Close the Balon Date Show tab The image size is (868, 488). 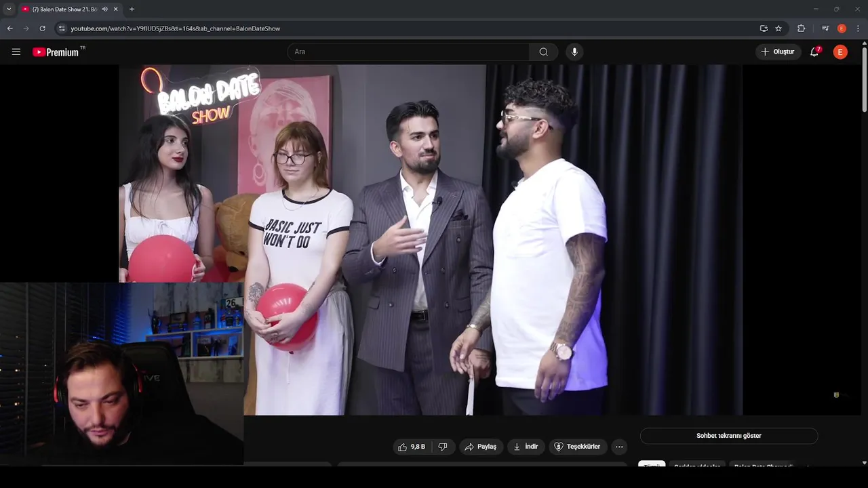(116, 9)
